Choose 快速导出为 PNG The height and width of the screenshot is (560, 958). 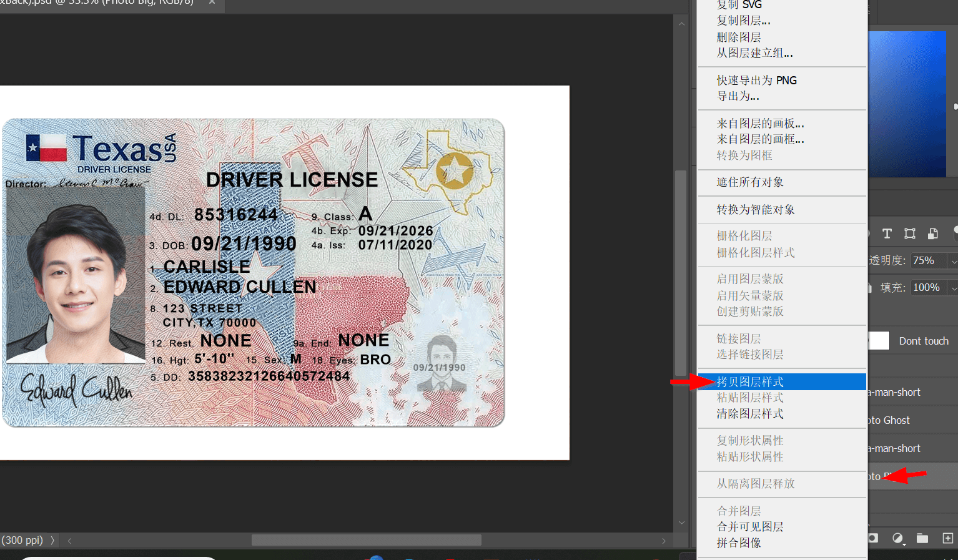click(756, 80)
